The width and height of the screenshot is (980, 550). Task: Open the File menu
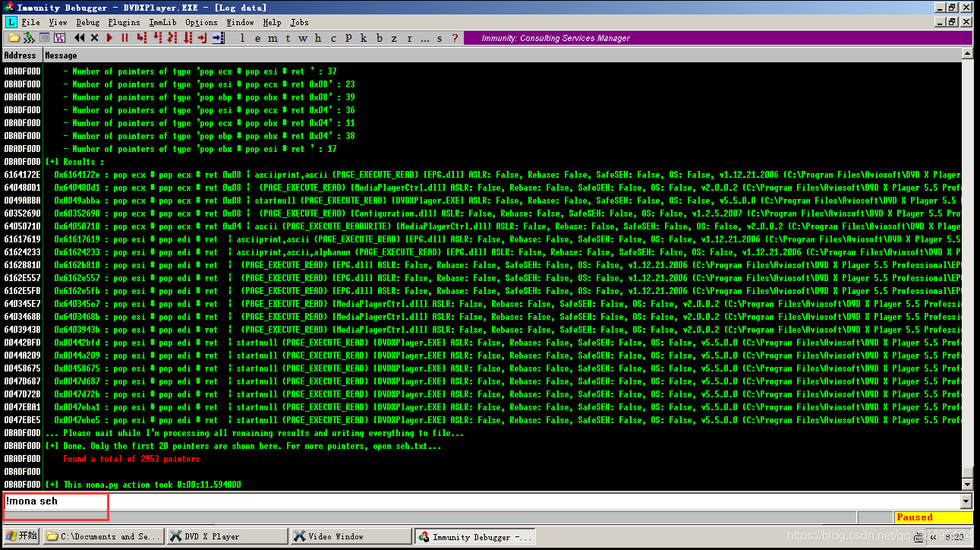31,22
